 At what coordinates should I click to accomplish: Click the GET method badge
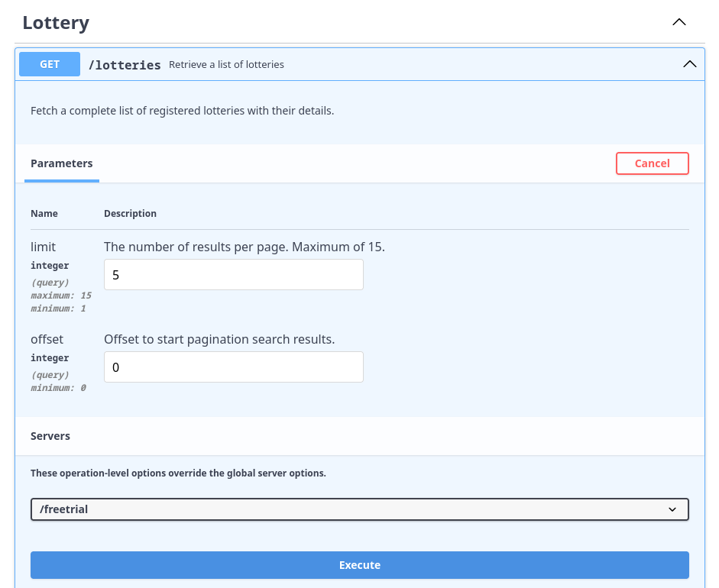pyautogui.click(x=50, y=64)
